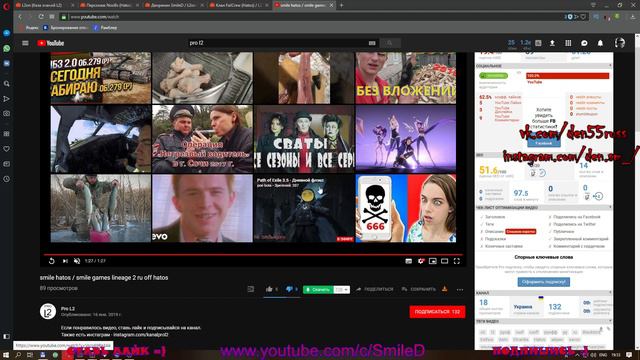
Task: Open the Сваты suggested video thumbnail
Action: [x=304, y=139]
